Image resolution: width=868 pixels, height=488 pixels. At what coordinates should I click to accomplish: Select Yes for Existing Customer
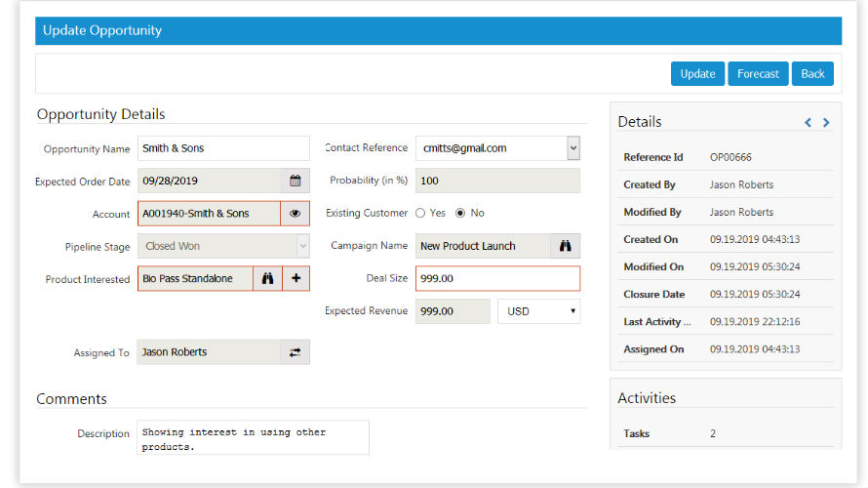point(420,213)
